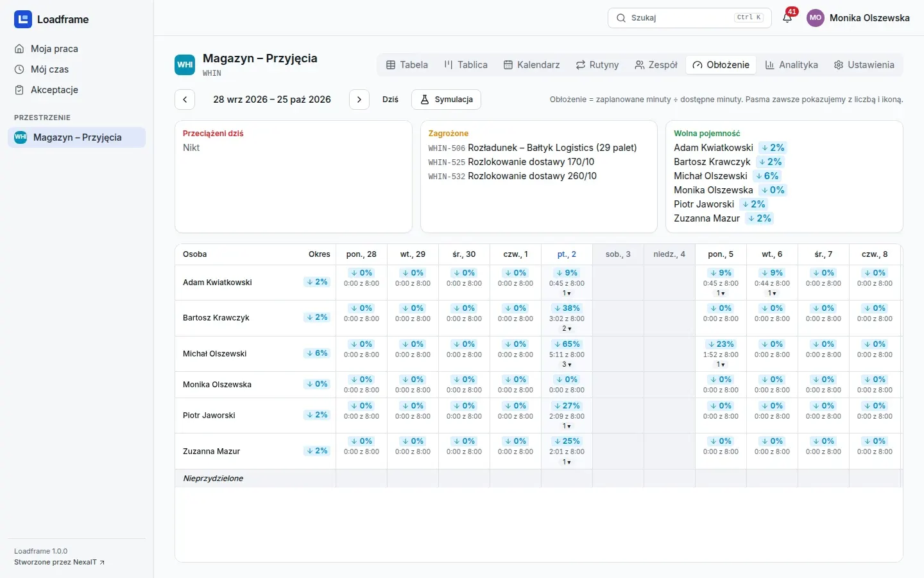Click the WHI workspace badge next to the title
This screenshot has height=578, width=924.
click(185, 65)
